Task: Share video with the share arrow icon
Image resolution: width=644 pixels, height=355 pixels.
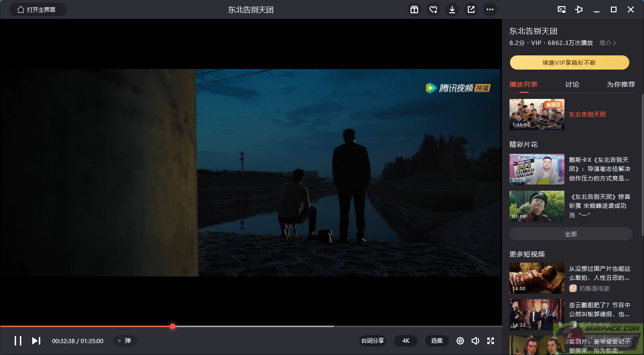Action: click(x=471, y=9)
